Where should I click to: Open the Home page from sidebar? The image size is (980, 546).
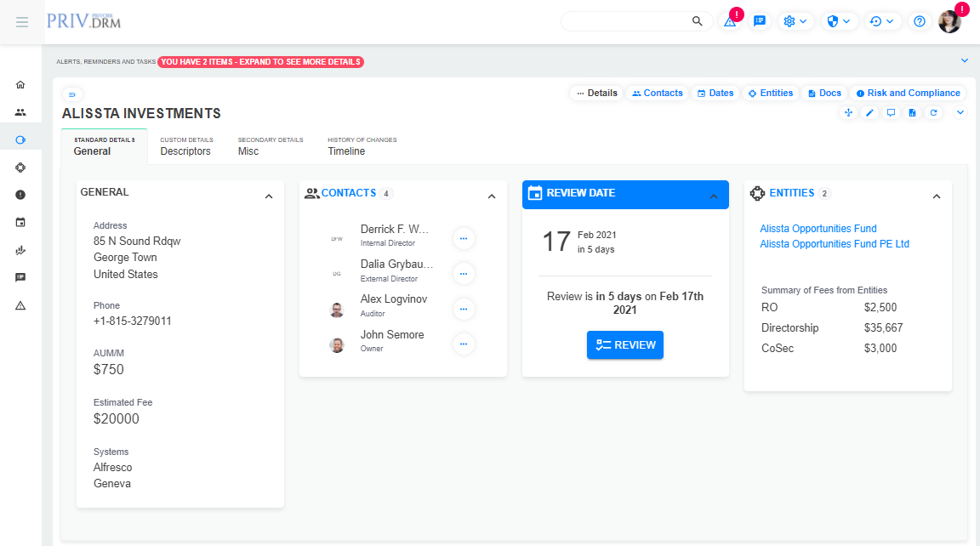tap(20, 85)
